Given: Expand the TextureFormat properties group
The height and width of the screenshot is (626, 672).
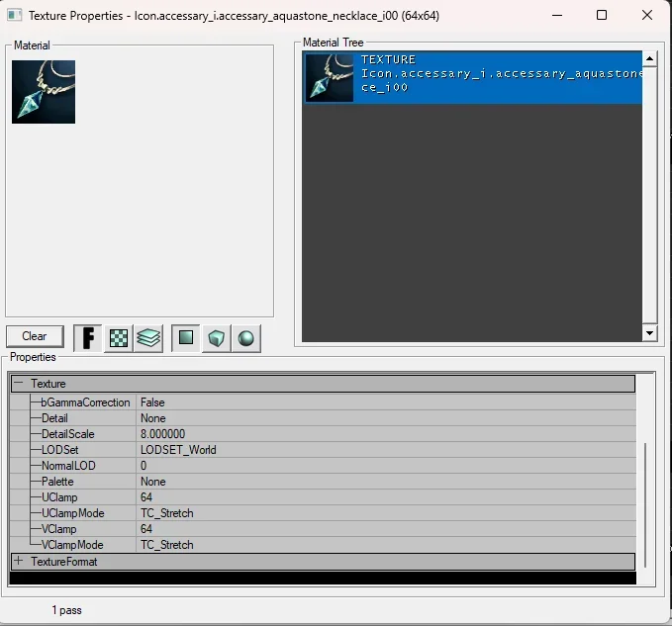Looking at the screenshot, I should 18,561.
